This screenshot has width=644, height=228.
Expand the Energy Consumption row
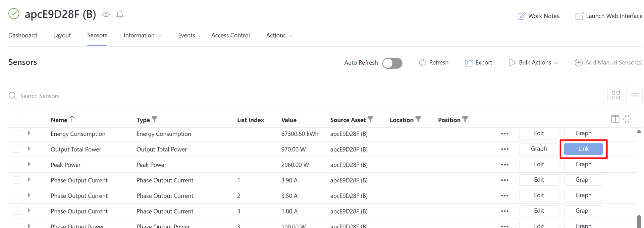(x=29, y=133)
